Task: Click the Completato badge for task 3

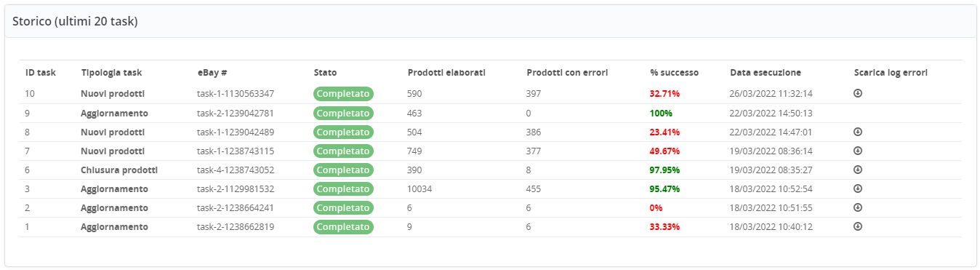Action: [x=343, y=188]
